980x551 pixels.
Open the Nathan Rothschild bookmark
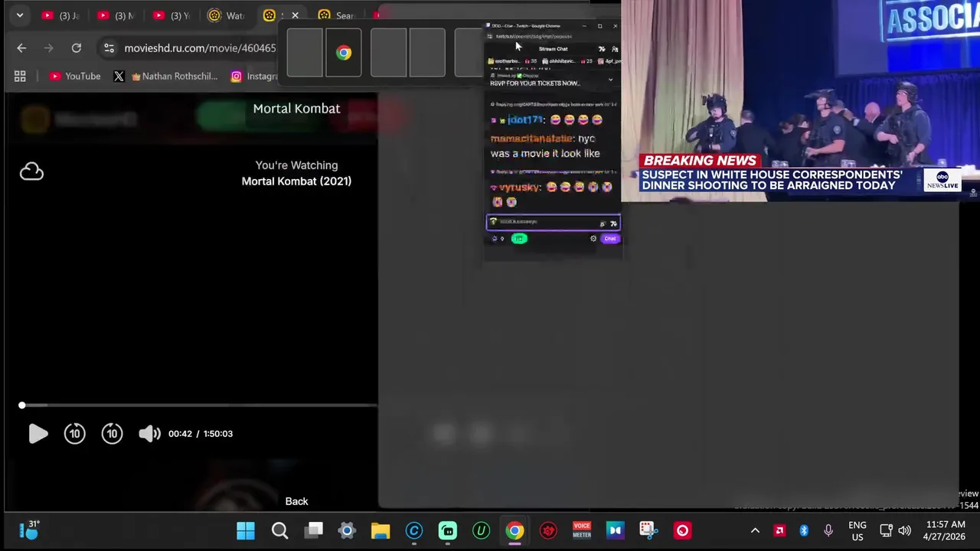click(x=175, y=76)
